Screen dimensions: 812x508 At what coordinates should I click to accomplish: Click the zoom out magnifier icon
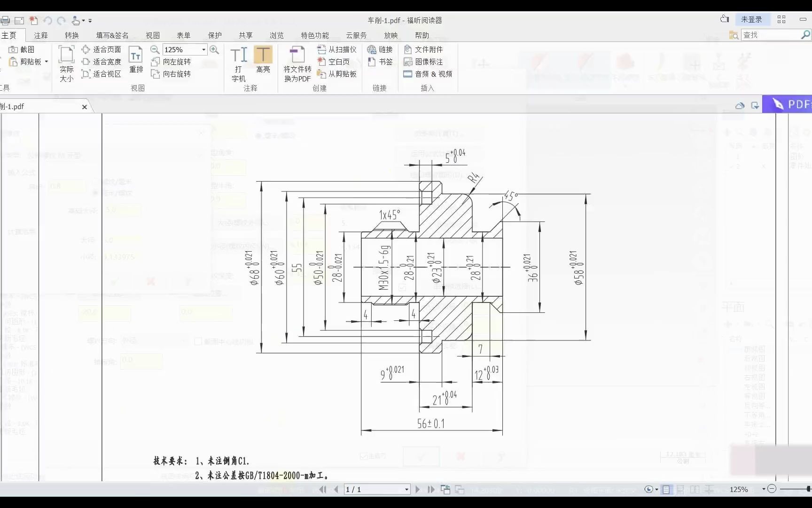(155, 49)
